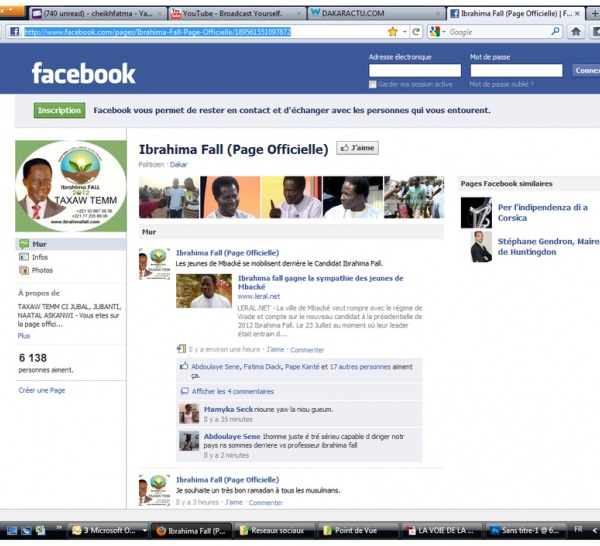
Task: Open 'Per l'indipendenza di a Corsica' page
Action: (x=542, y=212)
